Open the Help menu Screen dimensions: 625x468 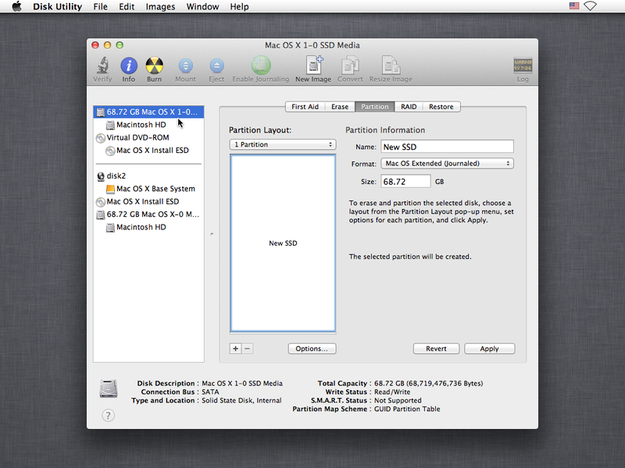pos(239,7)
